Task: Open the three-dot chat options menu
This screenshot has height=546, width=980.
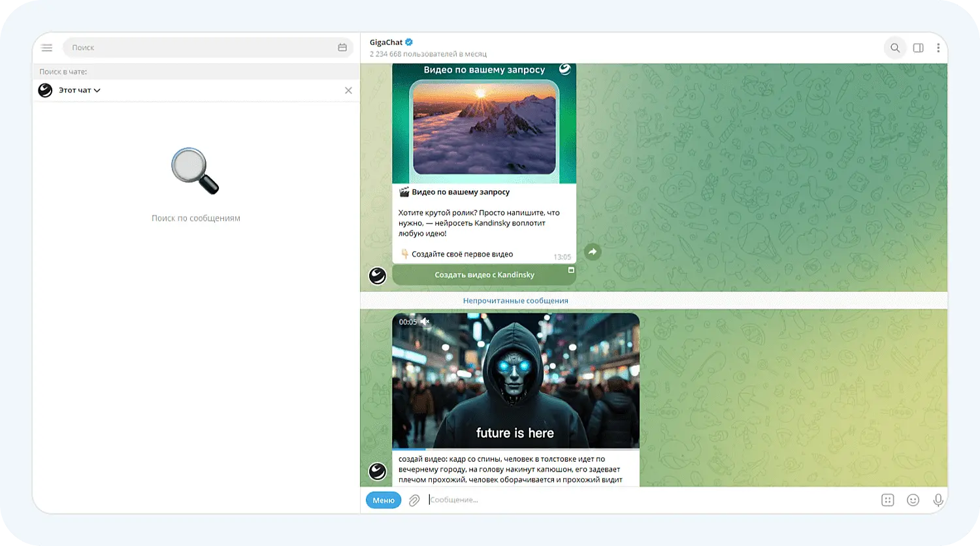Action: tap(938, 48)
